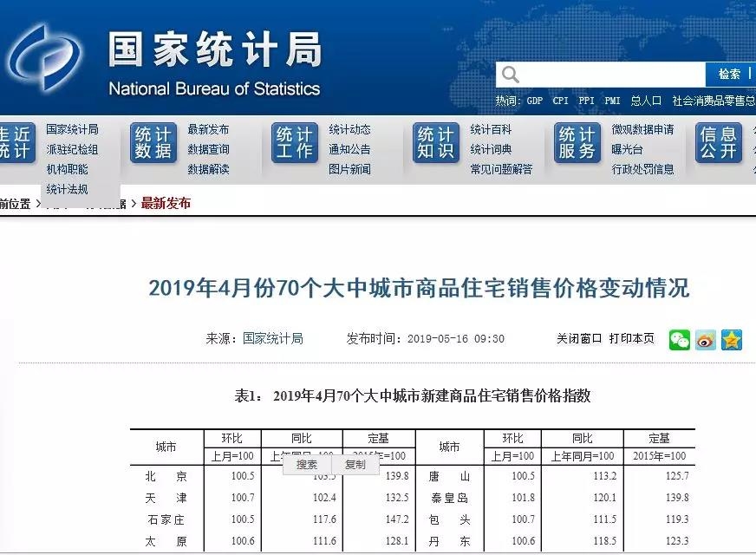756x555 pixels.
Task: Select hot keyword GDP
Action: click(x=535, y=101)
